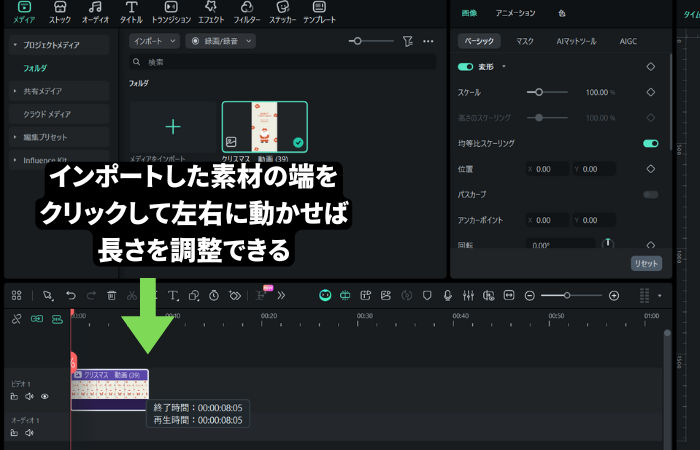700x450 pixels.
Task: Select the AIGC sub-tab
Action: pos(628,41)
